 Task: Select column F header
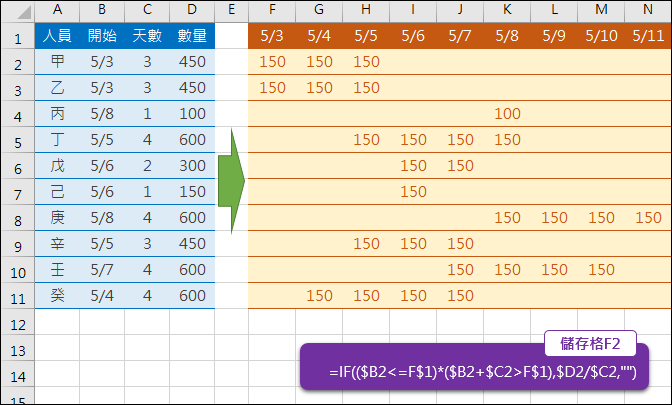pyautogui.click(x=272, y=10)
